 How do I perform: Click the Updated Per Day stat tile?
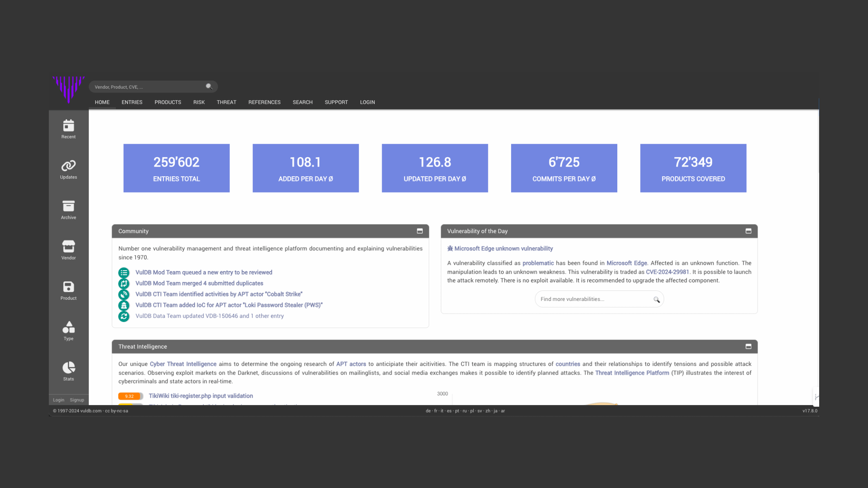tap(435, 168)
